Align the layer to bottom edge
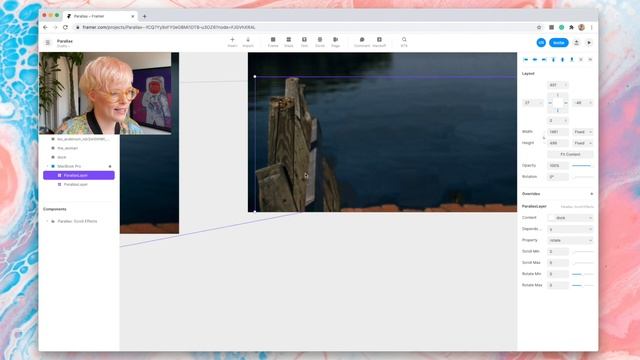The height and width of the screenshot is (360, 640). (x=572, y=60)
